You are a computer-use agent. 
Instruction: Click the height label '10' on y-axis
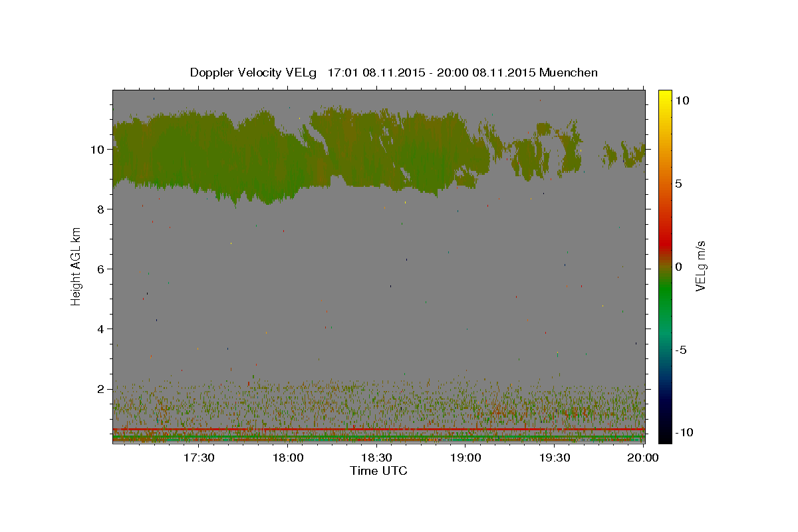point(98,149)
